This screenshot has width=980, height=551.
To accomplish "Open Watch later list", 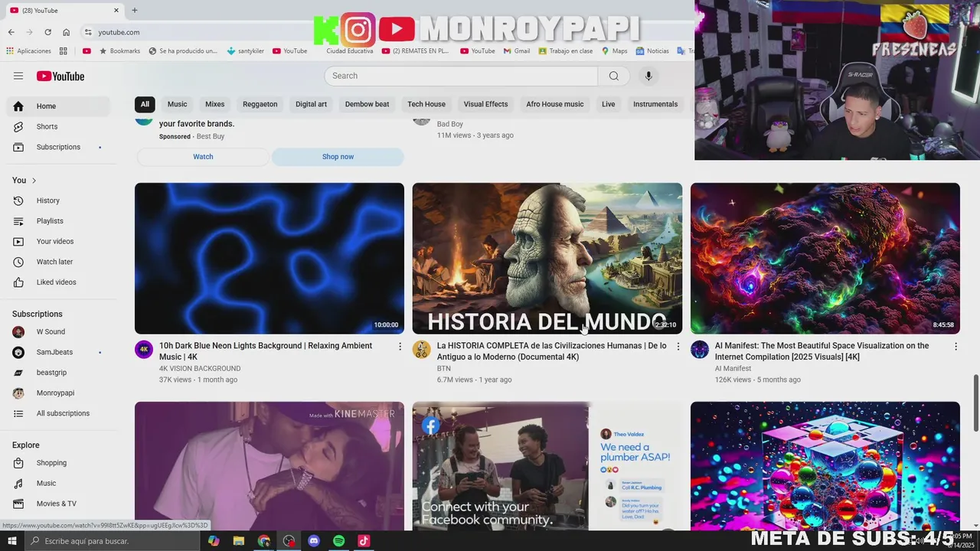I will pos(58,262).
